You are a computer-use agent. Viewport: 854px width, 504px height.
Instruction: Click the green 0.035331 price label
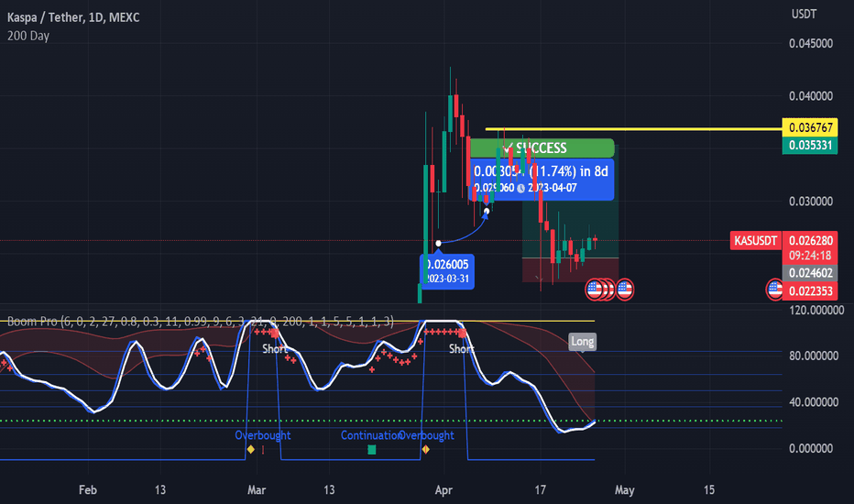tap(810, 145)
